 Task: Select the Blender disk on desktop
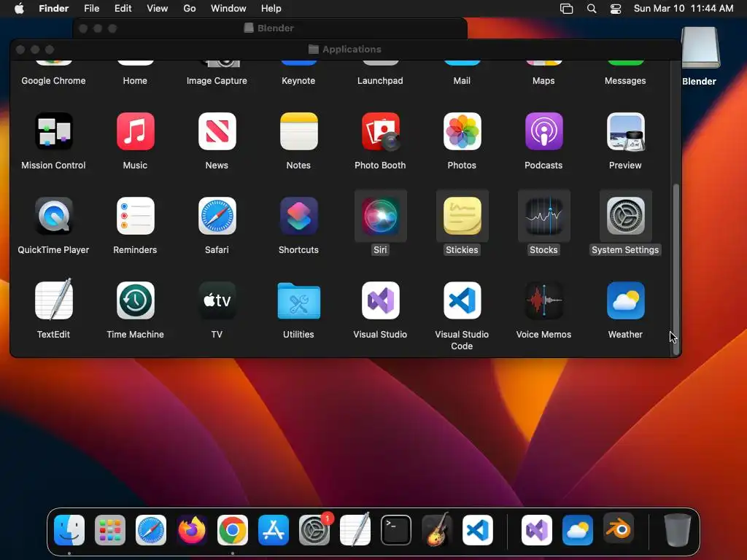(x=700, y=47)
